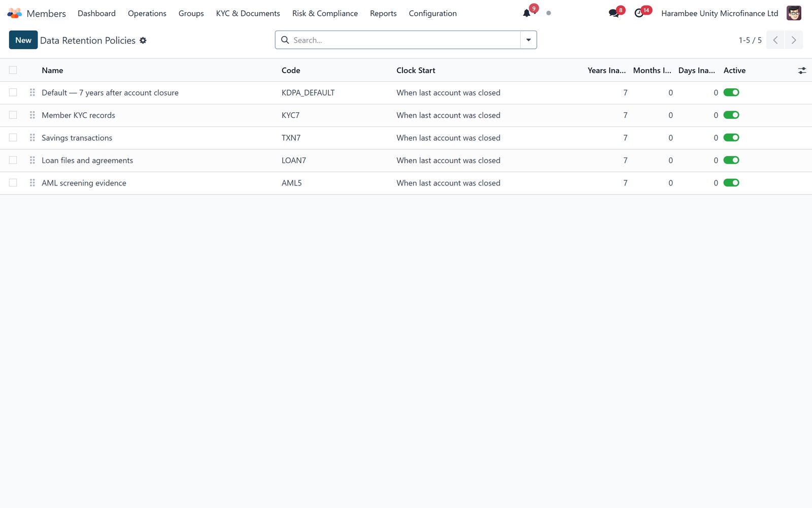Sort by the Name column header
Viewport: 812px width, 508px height.
53,71
